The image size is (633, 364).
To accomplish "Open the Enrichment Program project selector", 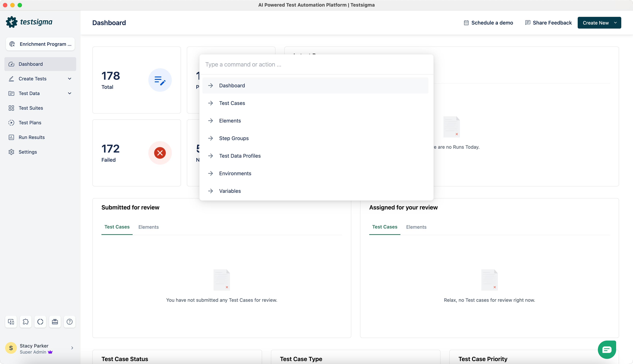I will [40, 44].
